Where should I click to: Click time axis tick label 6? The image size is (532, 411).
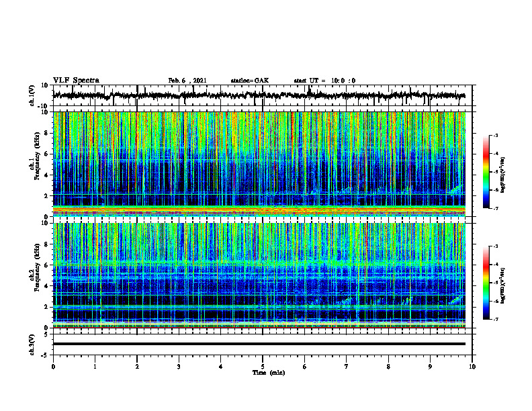point(305,367)
